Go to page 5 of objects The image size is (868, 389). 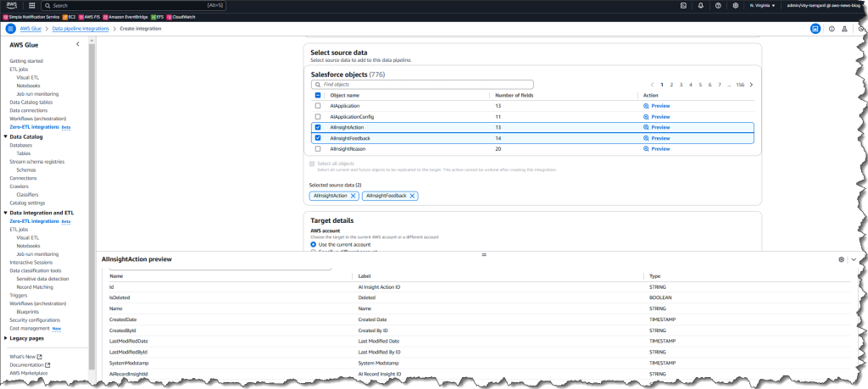point(700,85)
